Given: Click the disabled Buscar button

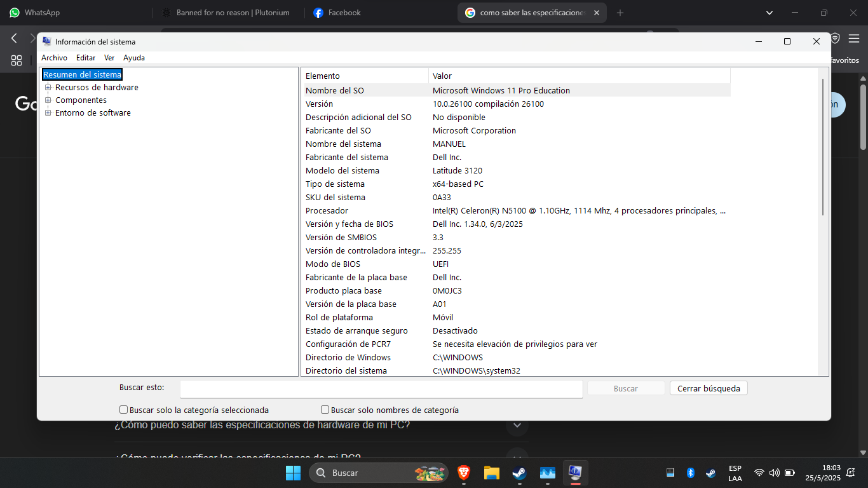Looking at the screenshot, I should click(x=626, y=388).
